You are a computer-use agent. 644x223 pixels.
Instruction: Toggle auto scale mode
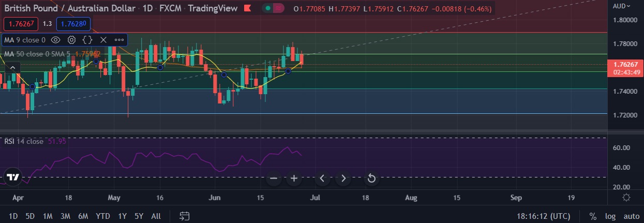point(631,216)
